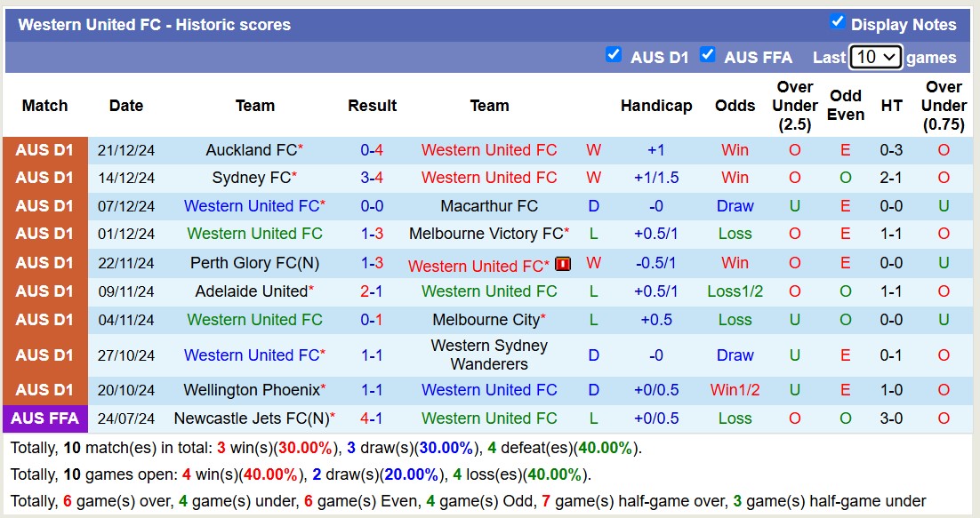Click the AUS D1 league badge on first row

(44, 149)
